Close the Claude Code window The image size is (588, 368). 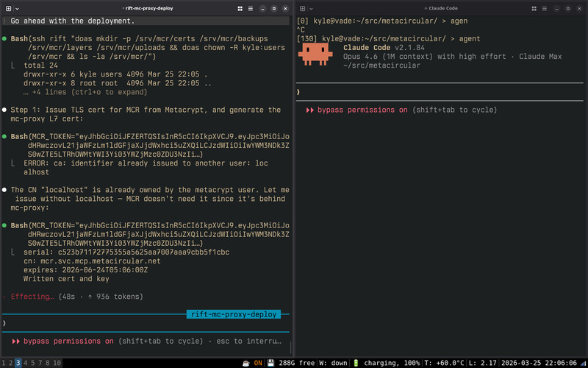(x=579, y=8)
